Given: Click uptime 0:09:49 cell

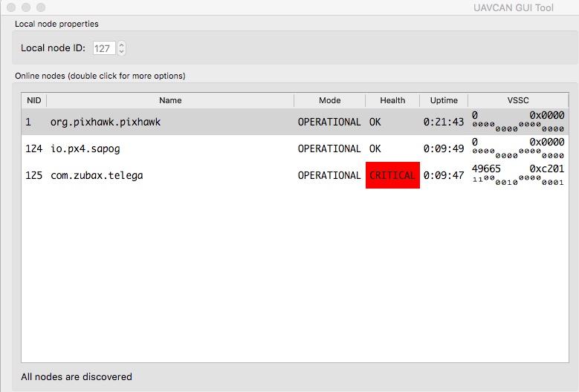Looking at the screenshot, I should pyautogui.click(x=444, y=148).
